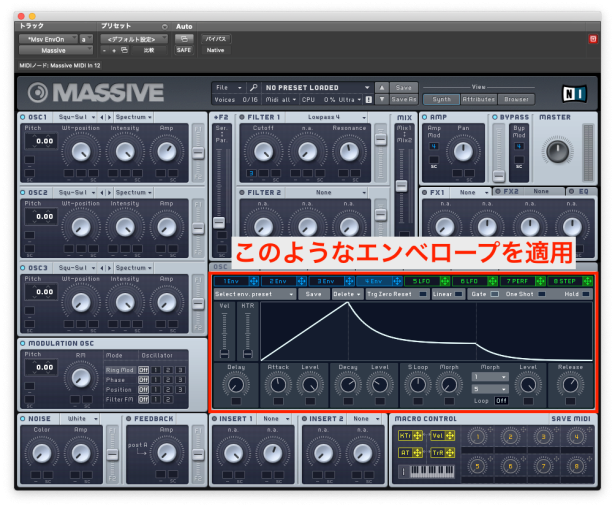Toggle the OSC1 power button
This screenshot has width=615, height=507.
click(x=24, y=117)
